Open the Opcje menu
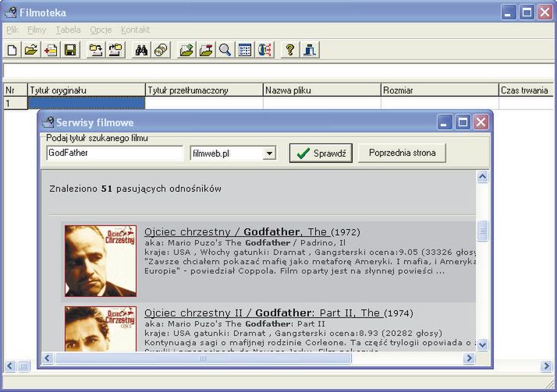This screenshot has width=557, height=392. click(x=101, y=30)
